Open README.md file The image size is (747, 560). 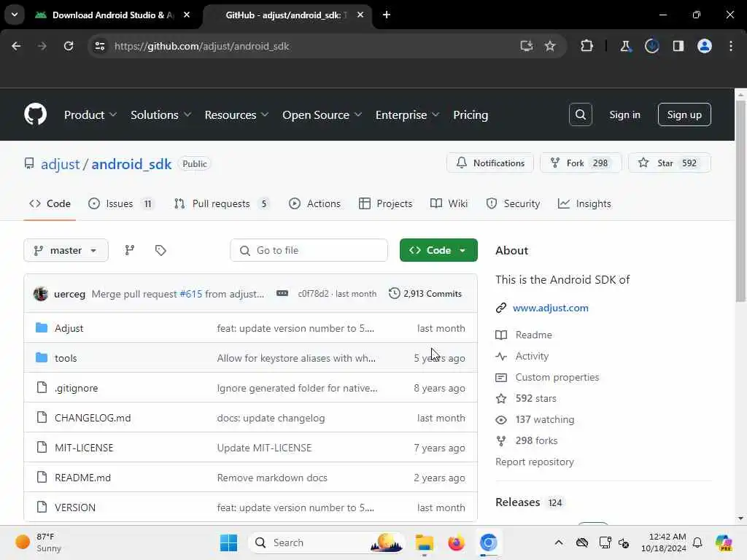[82, 478]
